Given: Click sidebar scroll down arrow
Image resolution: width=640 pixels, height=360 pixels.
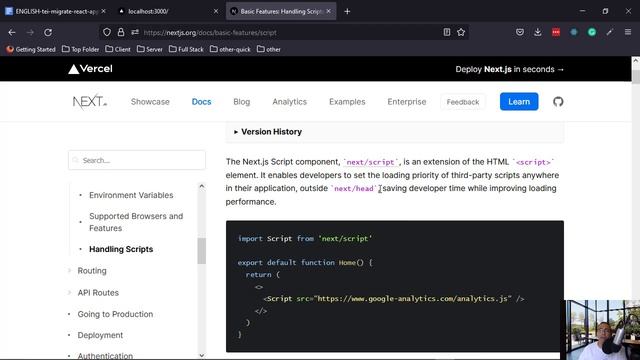Looking at the screenshot, I should [x=201, y=356].
